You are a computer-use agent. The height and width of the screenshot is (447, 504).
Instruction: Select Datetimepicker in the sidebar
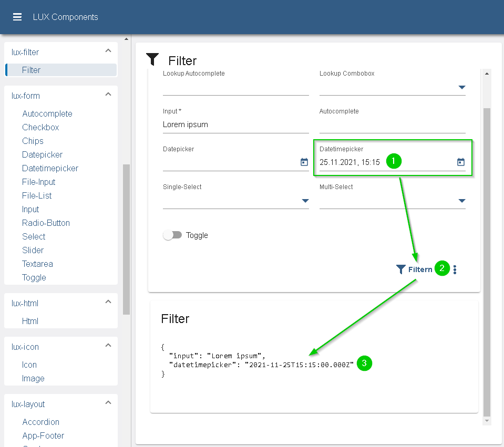point(50,168)
